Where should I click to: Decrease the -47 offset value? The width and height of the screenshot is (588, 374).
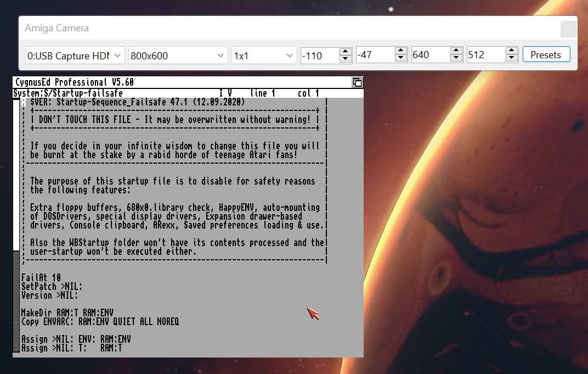pyautogui.click(x=400, y=58)
